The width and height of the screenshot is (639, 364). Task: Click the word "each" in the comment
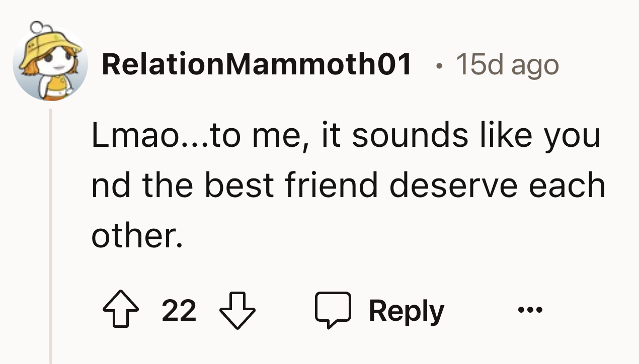pos(568,185)
